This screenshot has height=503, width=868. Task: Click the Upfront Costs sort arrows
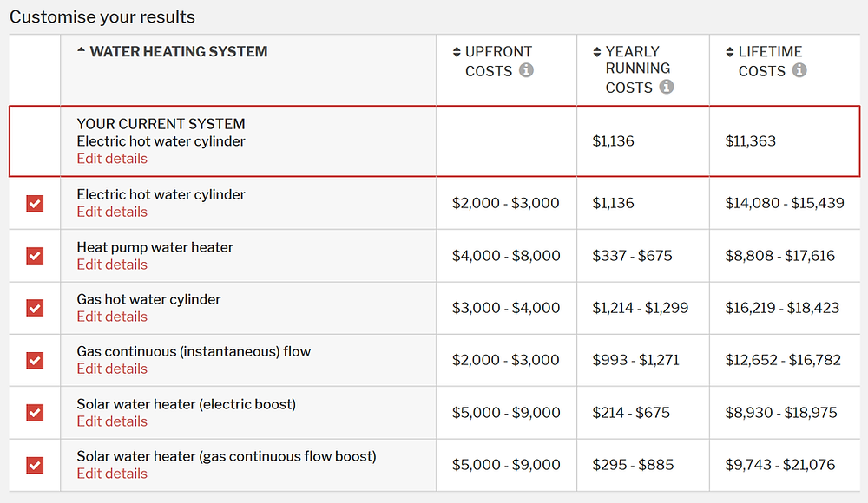click(x=457, y=52)
